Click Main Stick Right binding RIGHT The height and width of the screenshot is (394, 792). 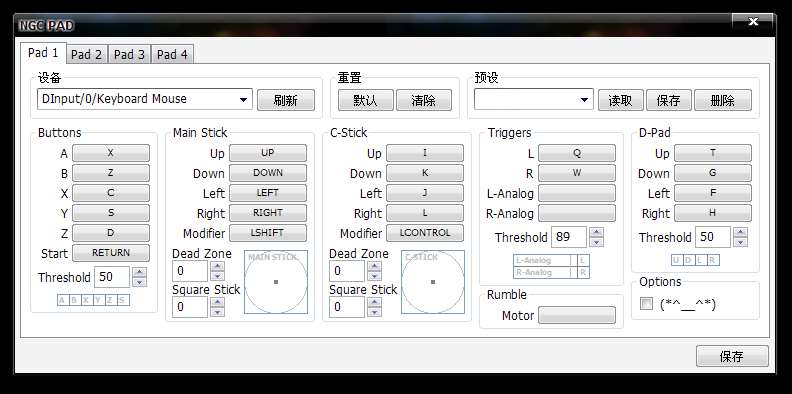point(268,213)
